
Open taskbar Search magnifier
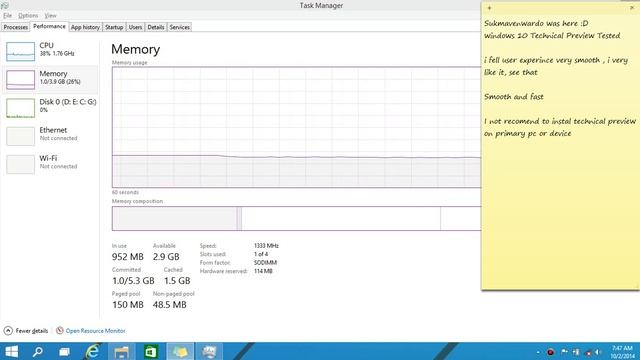pos(38,351)
